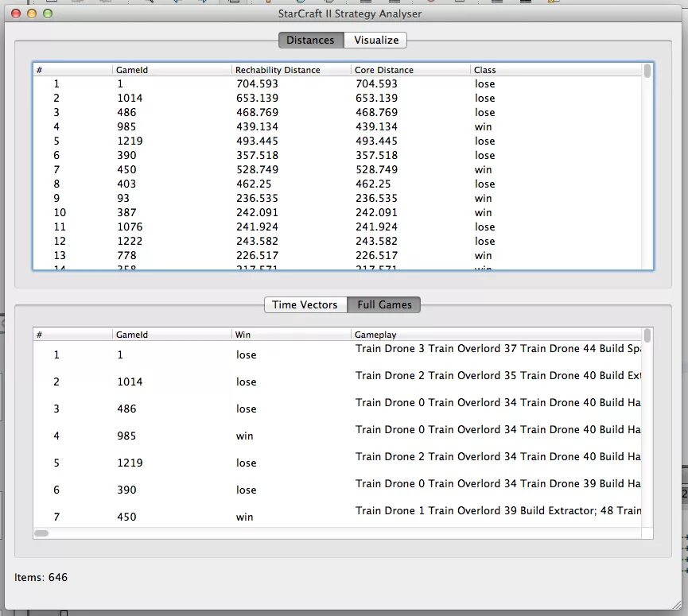
Task: Click the window resize grip corner
Action: (x=676, y=605)
